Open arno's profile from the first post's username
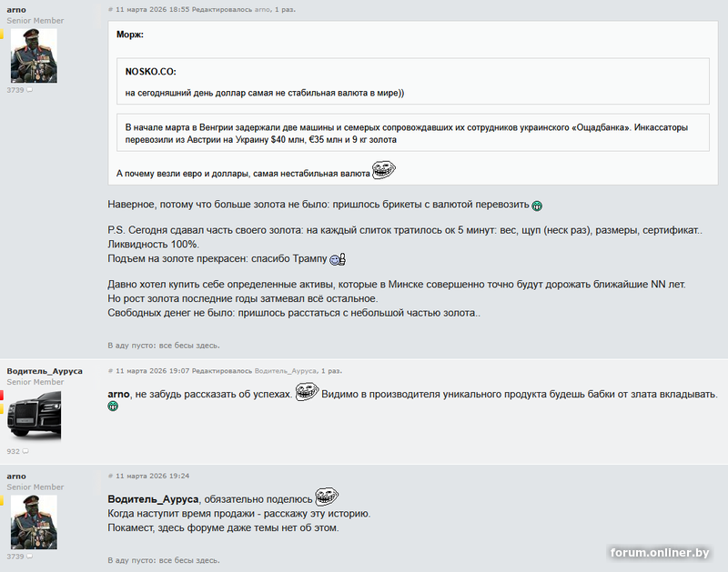This screenshot has width=728, height=572. pyautogui.click(x=16, y=10)
